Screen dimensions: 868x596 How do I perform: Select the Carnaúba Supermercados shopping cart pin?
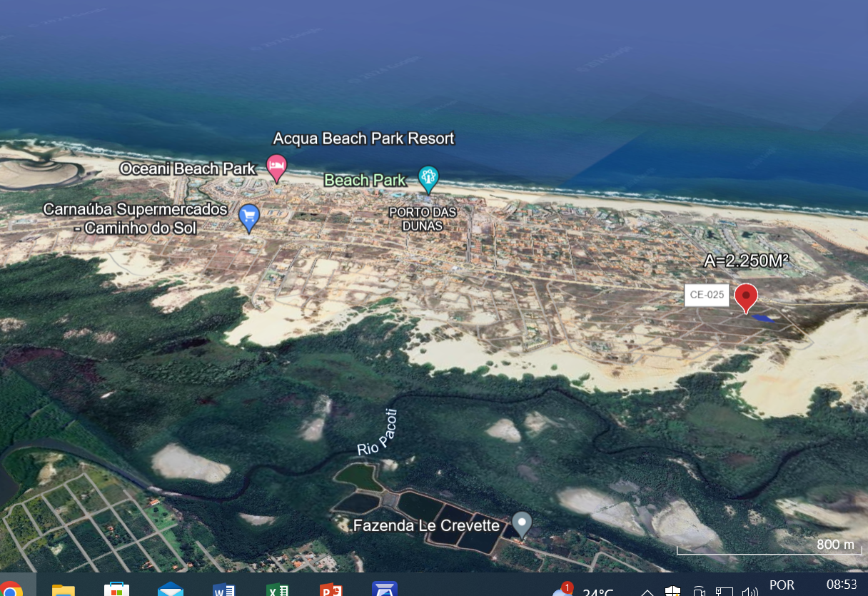pos(248,217)
